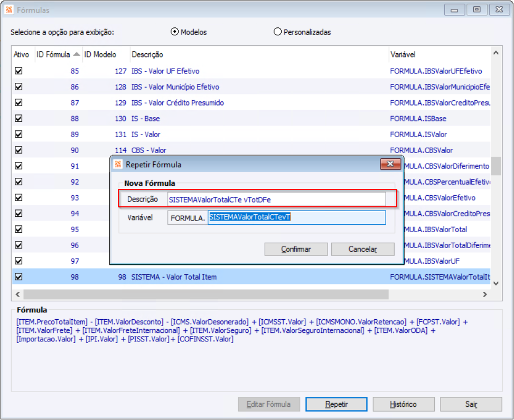This screenshot has width=514, height=420.
Task: Sort by the ID Fórmula column header
Action: (58, 54)
